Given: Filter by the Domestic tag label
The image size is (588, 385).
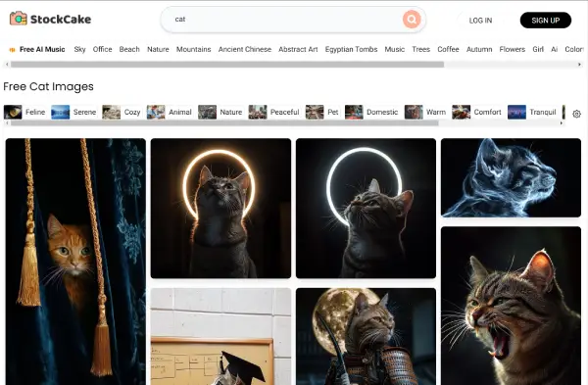Looking at the screenshot, I should [382, 112].
